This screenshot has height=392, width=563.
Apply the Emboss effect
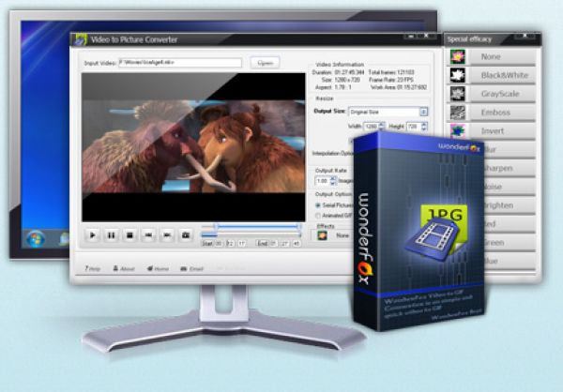click(x=503, y=113)
